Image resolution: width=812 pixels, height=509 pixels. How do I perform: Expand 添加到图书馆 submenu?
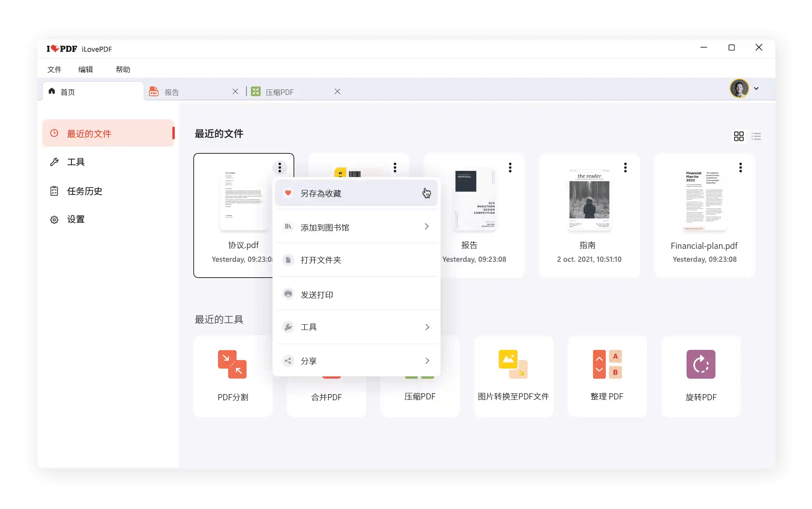[x=356, y=226]
